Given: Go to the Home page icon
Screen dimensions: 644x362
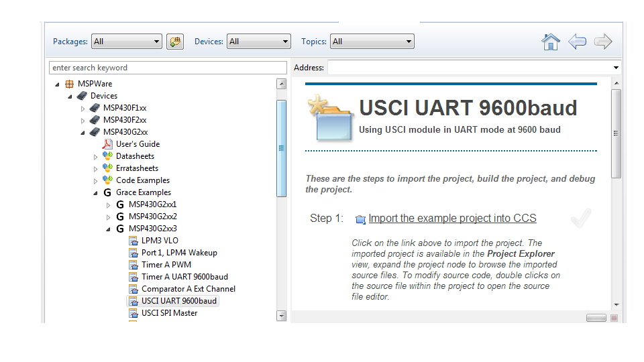Looking at the screenshot, I should 551,42.
